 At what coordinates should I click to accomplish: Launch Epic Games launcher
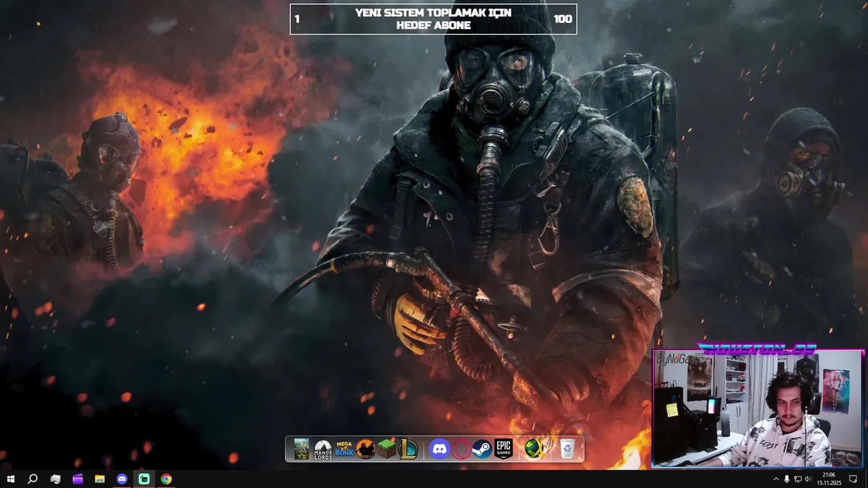[x=503, y=449]
